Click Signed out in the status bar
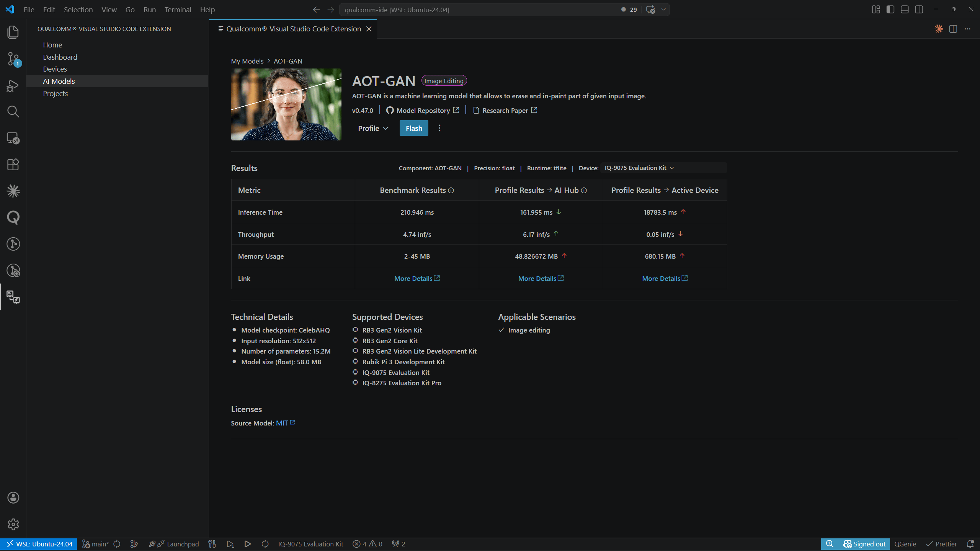 click(x=864, y=544)
